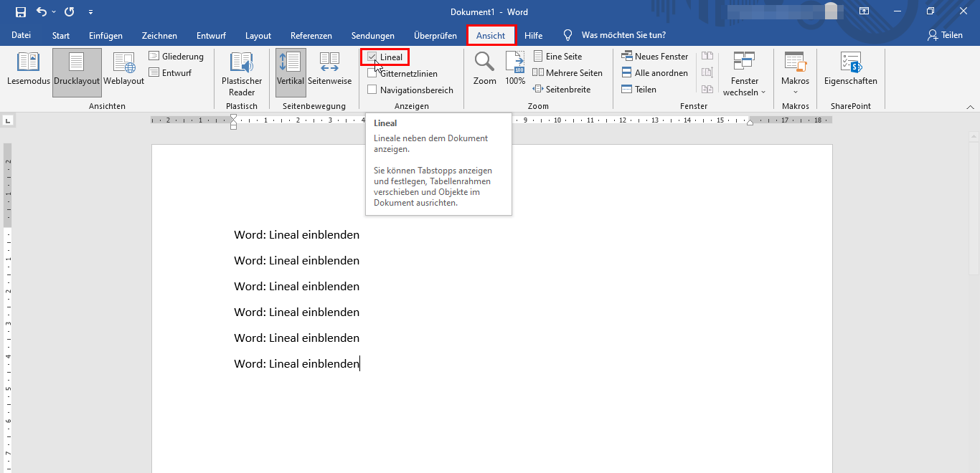Select Seitenweise page movement
Viewport: 980px width, 473px height.
[x=330, y=70]
